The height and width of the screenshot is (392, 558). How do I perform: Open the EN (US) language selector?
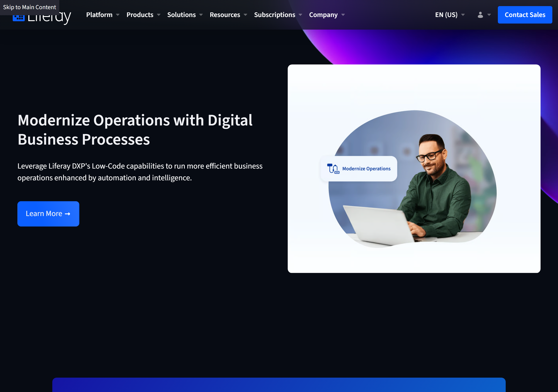click(x=450, y=15)
